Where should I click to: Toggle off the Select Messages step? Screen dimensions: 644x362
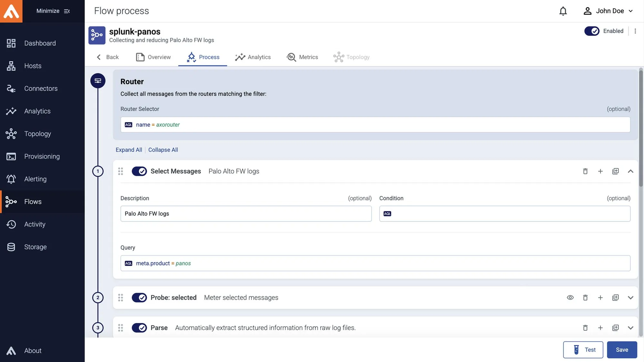[139, 171]
